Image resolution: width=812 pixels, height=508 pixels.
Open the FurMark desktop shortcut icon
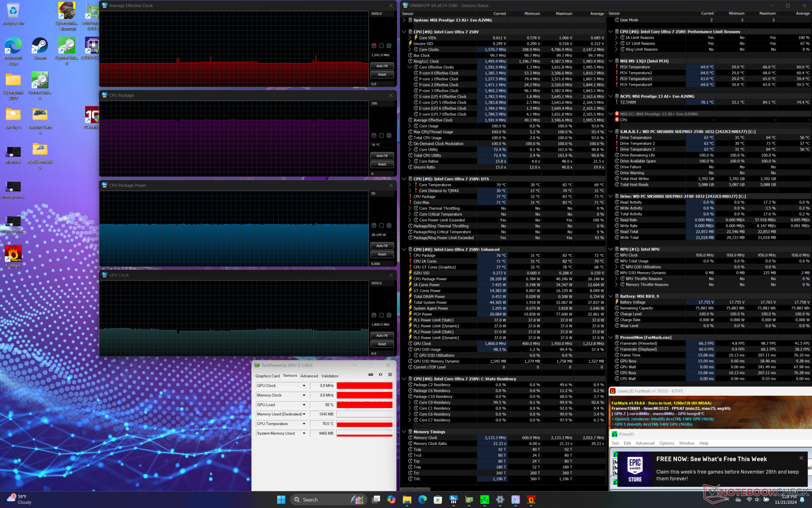(x=13, y=254)
